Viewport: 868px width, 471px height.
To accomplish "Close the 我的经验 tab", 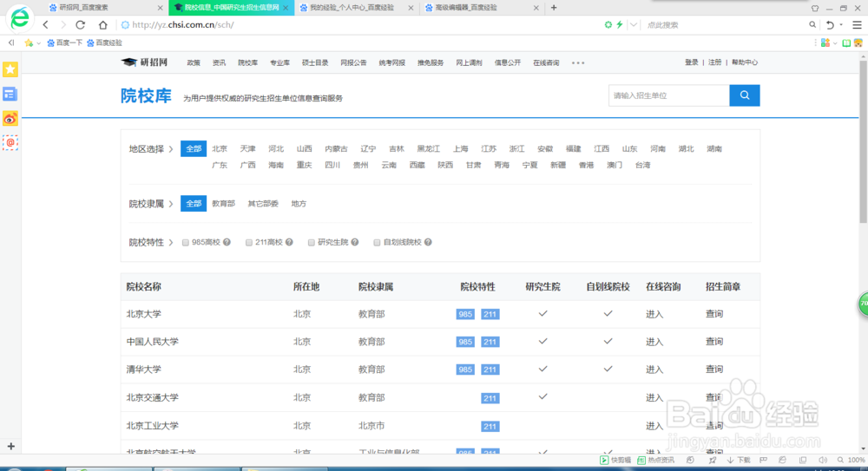I will coord(411,8).
